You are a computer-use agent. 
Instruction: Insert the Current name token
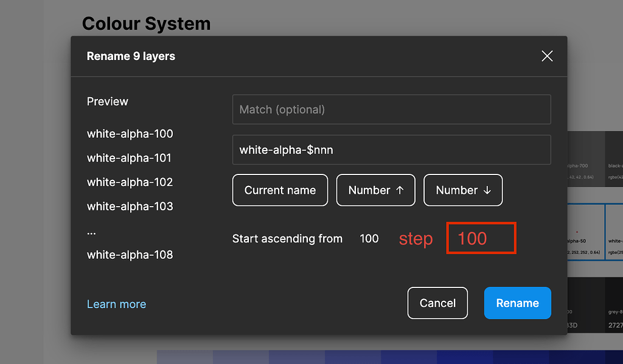click(x=280, y=190)
